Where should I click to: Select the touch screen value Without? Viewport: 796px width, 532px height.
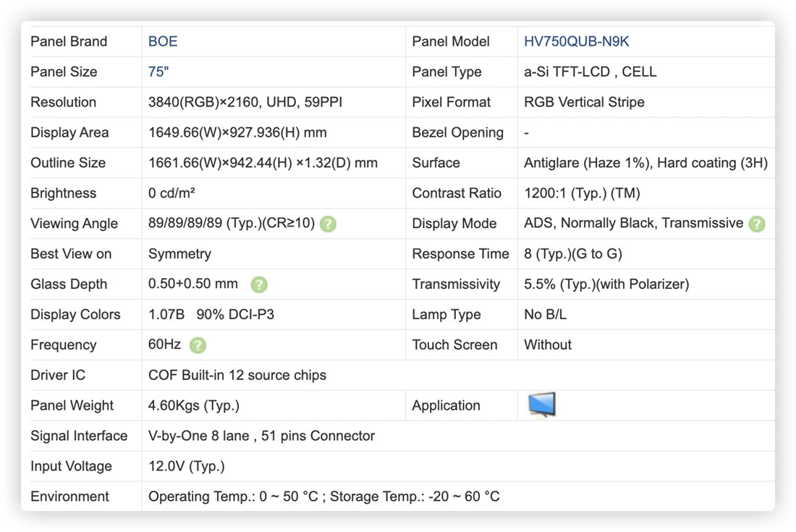[x=548, y=345]
